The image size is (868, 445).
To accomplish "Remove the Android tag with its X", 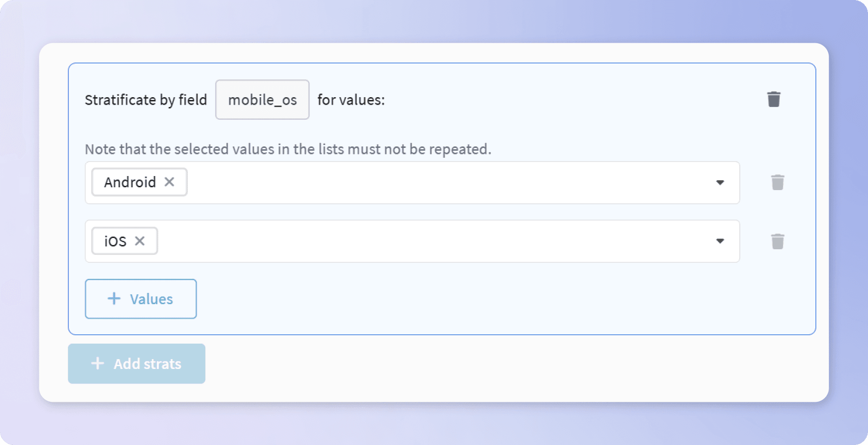I will coord(170,182).
